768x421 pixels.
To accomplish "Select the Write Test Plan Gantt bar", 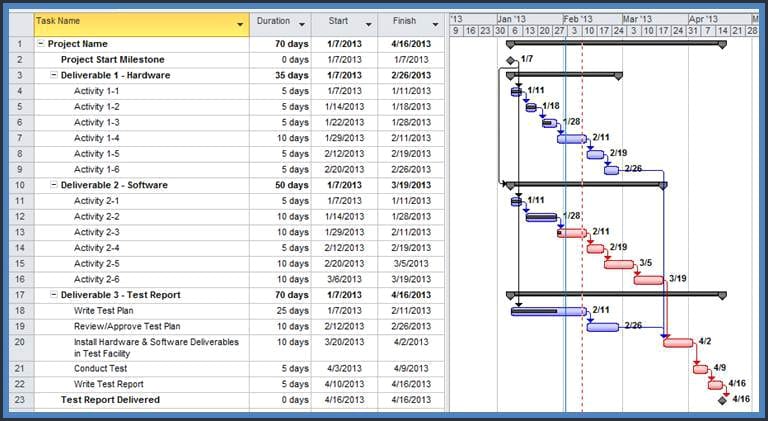I will coord(548,311).
